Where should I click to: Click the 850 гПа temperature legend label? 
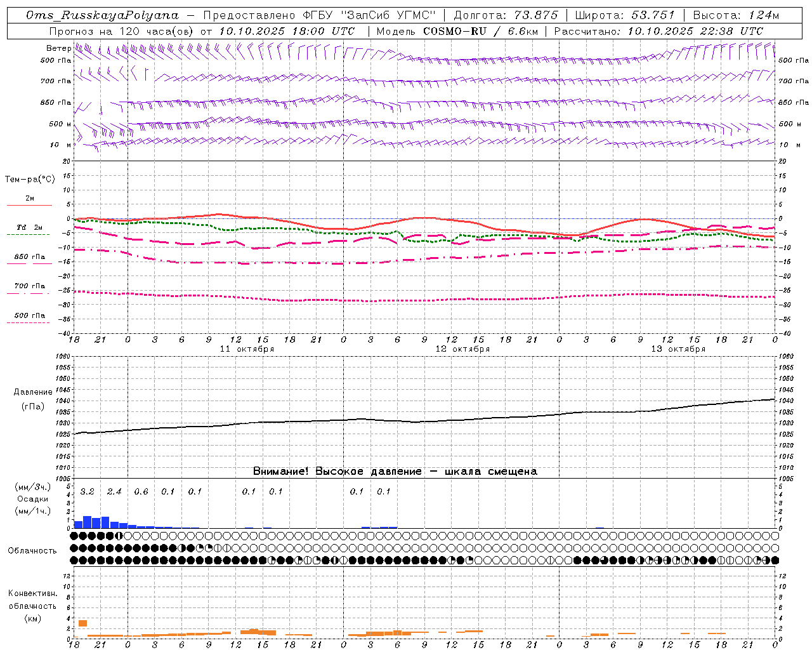(x=30, y=257)
